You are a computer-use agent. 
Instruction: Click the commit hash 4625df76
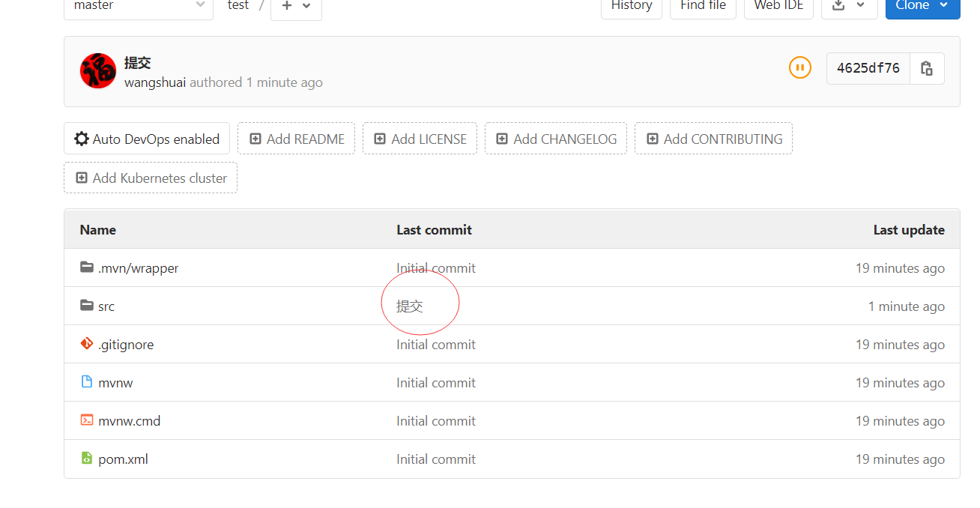(x=868, y=68)
